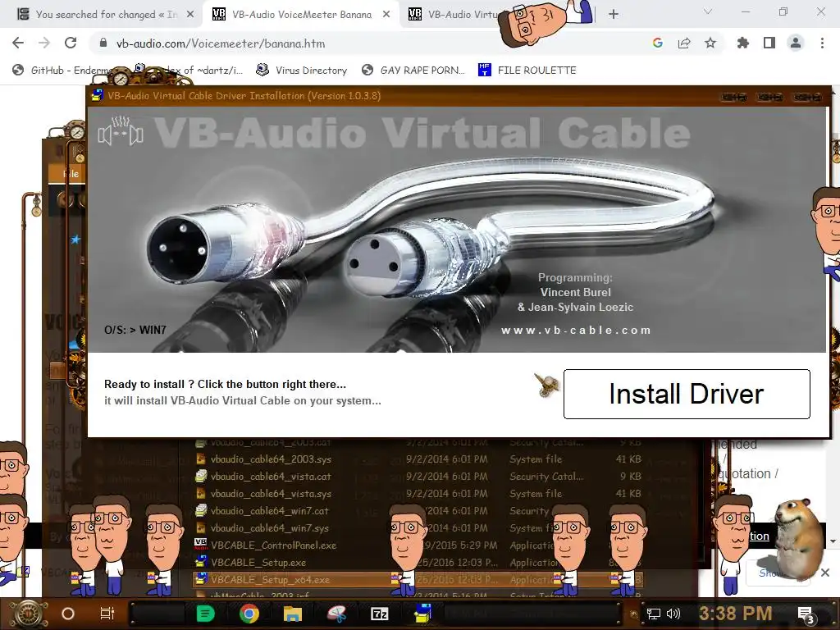This screenshot has height=630, width=840.
Task: Switch to the VB-Audio Virtu... tab
Action: (453, 15)
